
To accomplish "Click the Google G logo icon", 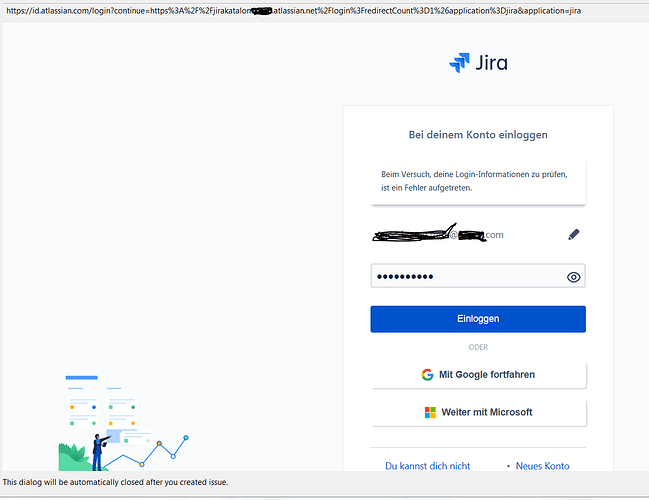I will point(427,375).
